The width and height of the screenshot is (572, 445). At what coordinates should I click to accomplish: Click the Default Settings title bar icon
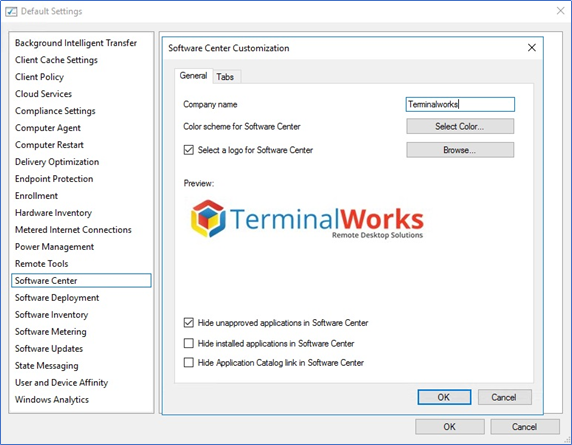pyautogui.click(x=11, y=11)
